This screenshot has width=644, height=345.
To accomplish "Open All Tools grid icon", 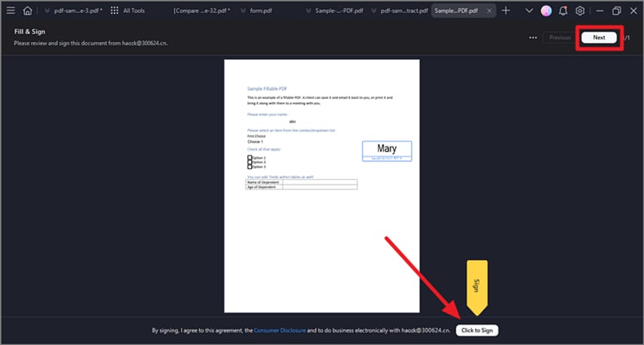I will point(115,11).
